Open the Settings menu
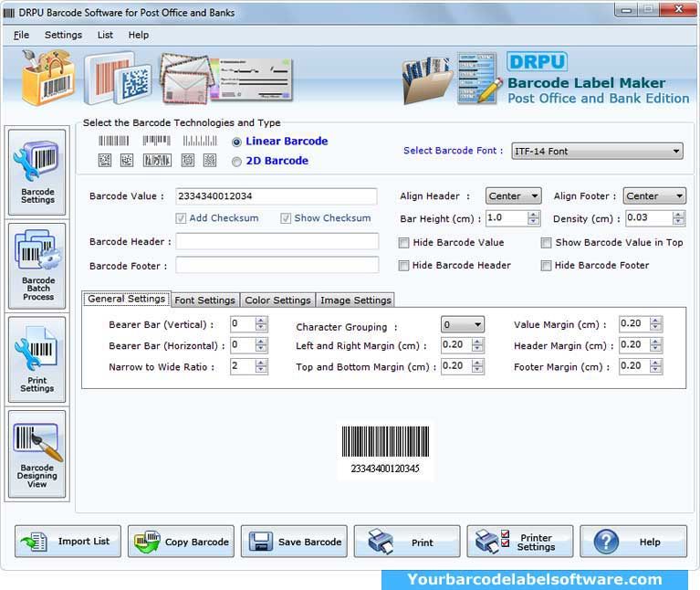This screenshot has height=590, width=700. click(63, 35)
